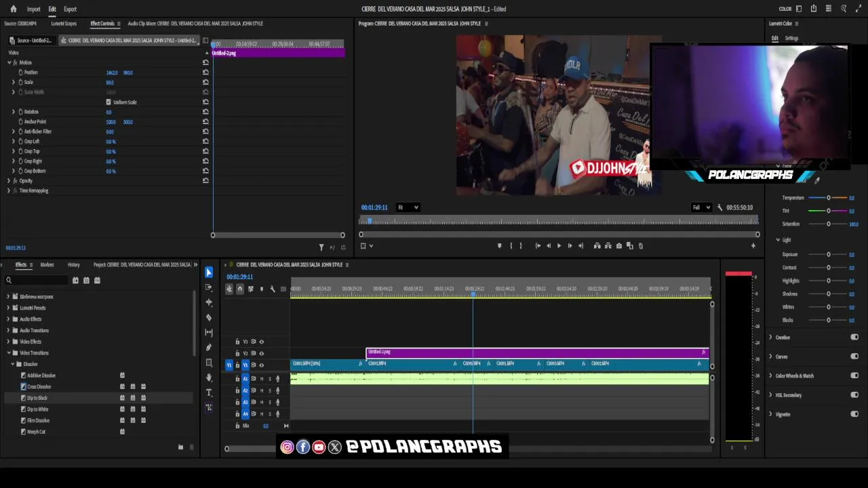
Task: Expand Time Remapping effect
Action: click(8, 190)
